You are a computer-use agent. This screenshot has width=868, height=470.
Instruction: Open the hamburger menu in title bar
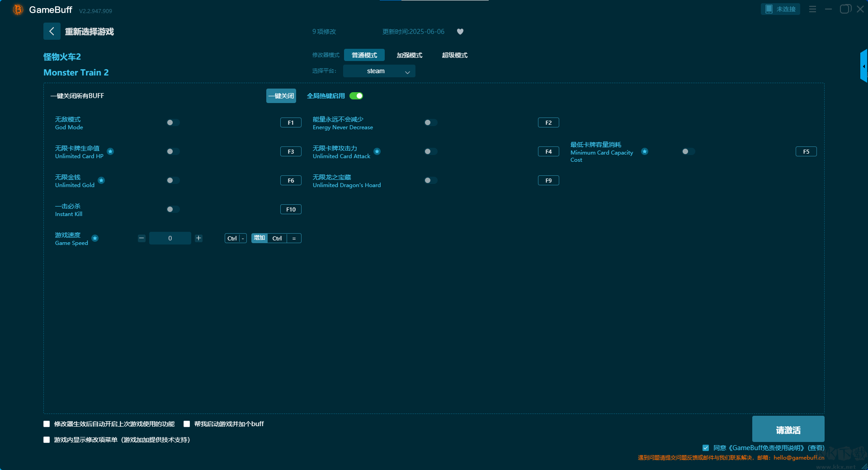click(x=812, y=9)
